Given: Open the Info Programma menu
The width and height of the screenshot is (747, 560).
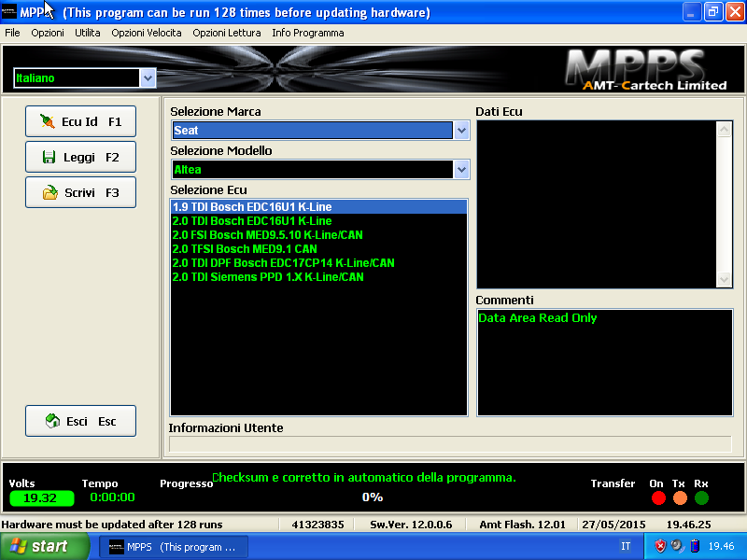Looking at the screenshot, I should coord(308,33).
